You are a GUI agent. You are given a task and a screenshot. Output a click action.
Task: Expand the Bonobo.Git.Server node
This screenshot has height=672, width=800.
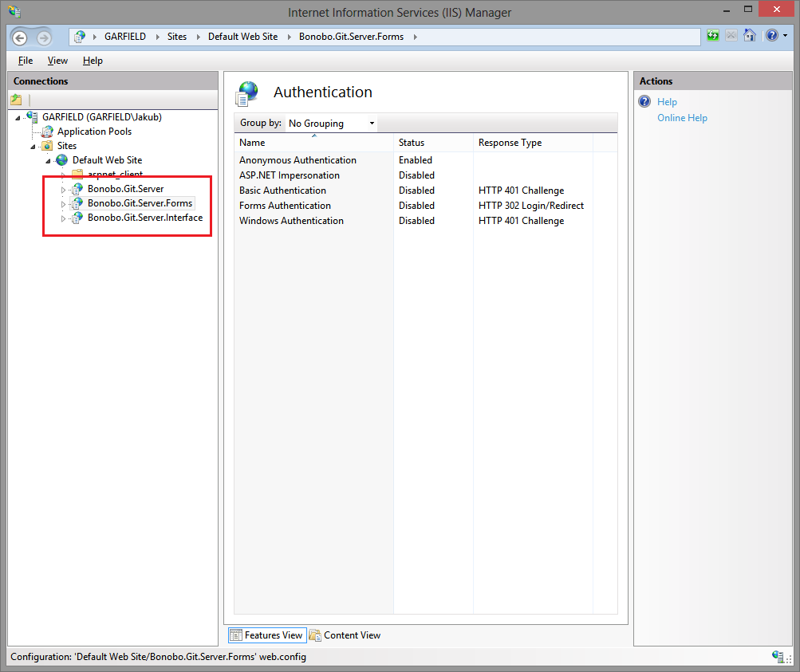[x=63, y=190]
